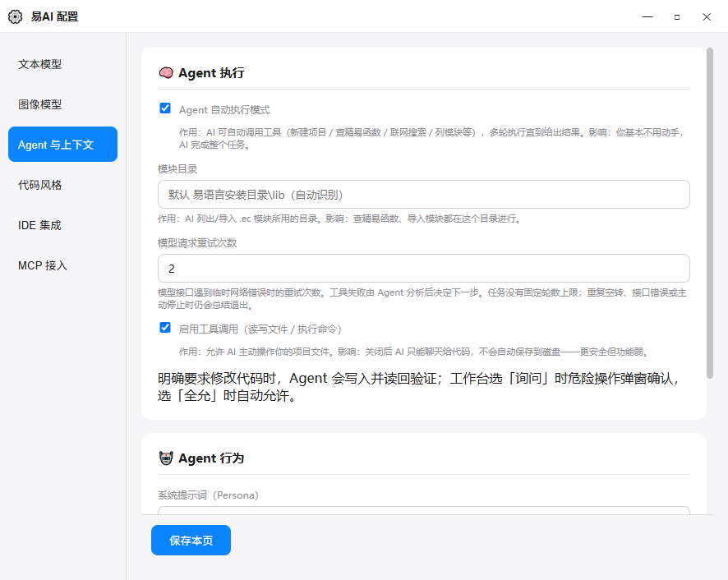Click the 模块目录 input field
The image size is (728, 580).
coord(423,195)
